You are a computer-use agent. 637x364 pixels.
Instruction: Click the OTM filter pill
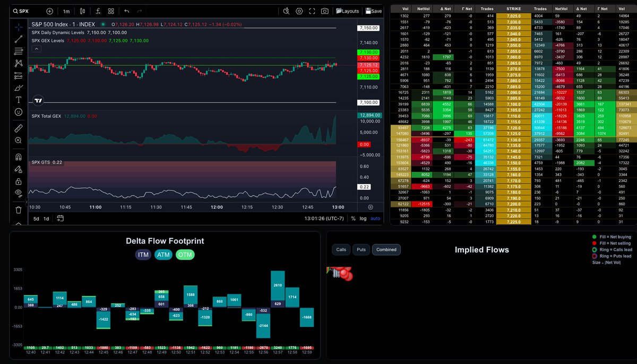pos(185,255)
